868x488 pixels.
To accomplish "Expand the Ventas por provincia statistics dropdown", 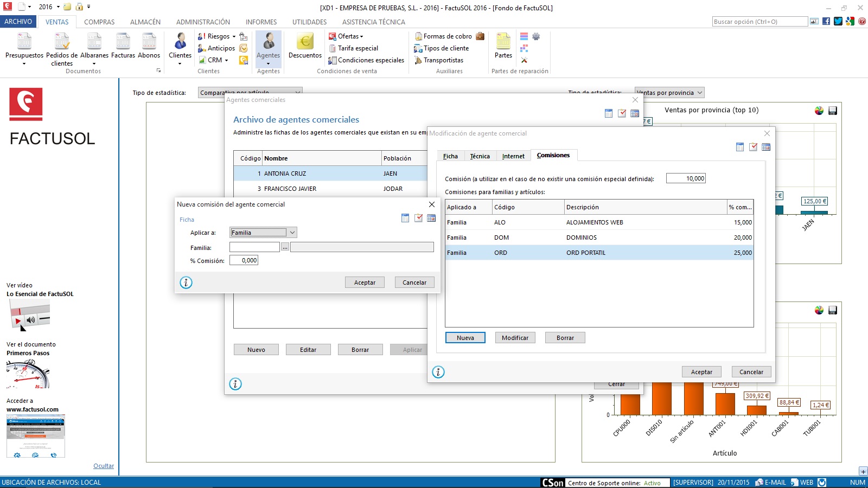I will [699, 93].
